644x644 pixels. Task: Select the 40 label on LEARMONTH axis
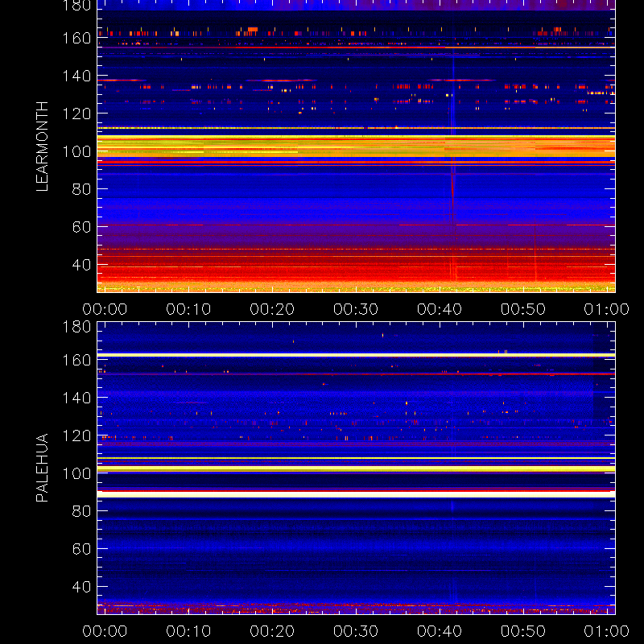click(x=82, y=265)
